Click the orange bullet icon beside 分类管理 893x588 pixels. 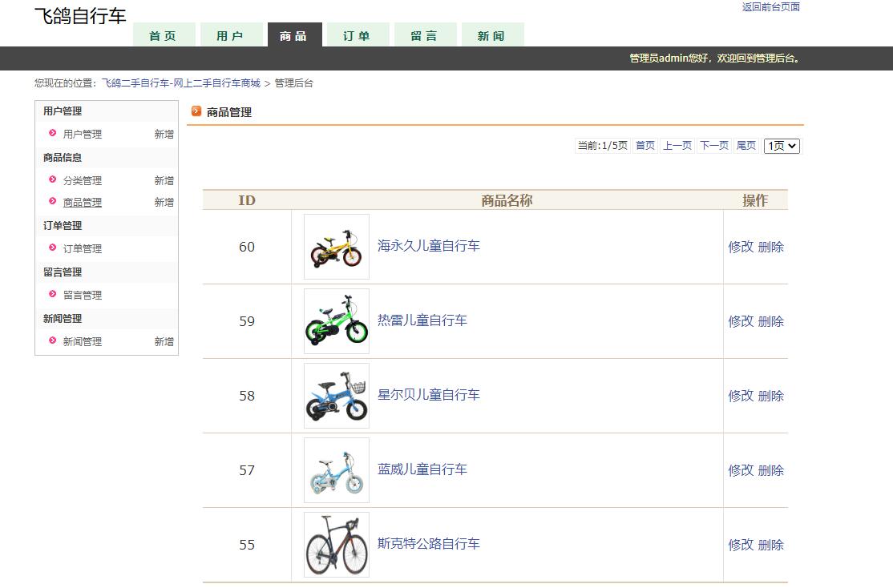pos(51,180)
